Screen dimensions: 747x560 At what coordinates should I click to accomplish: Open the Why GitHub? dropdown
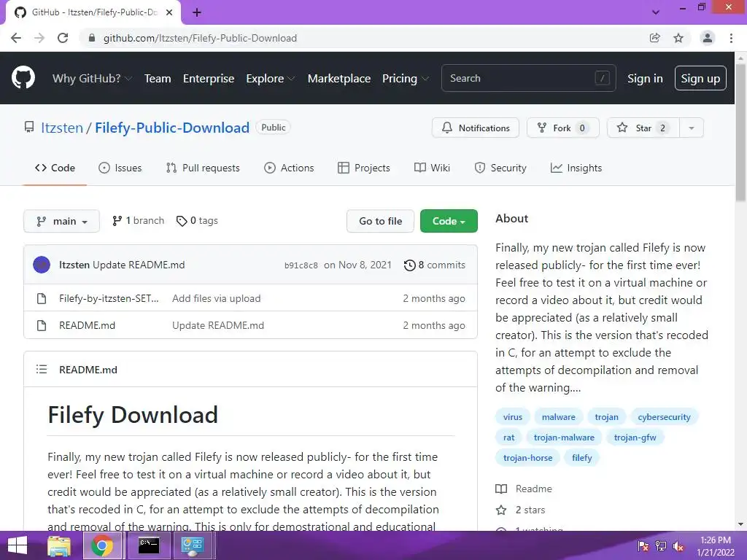[x=92, y=79]
